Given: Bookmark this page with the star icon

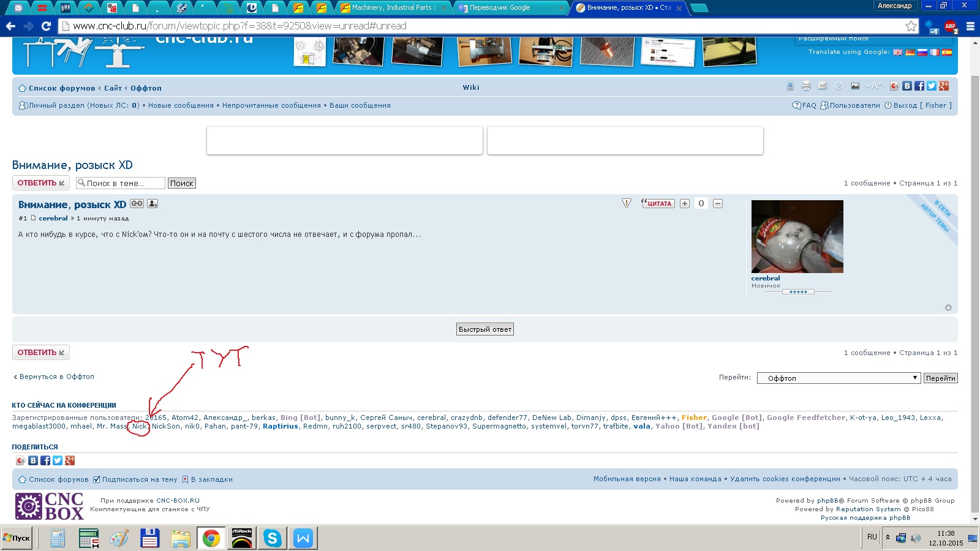Looking at the screenshot, I should [911, 26].
